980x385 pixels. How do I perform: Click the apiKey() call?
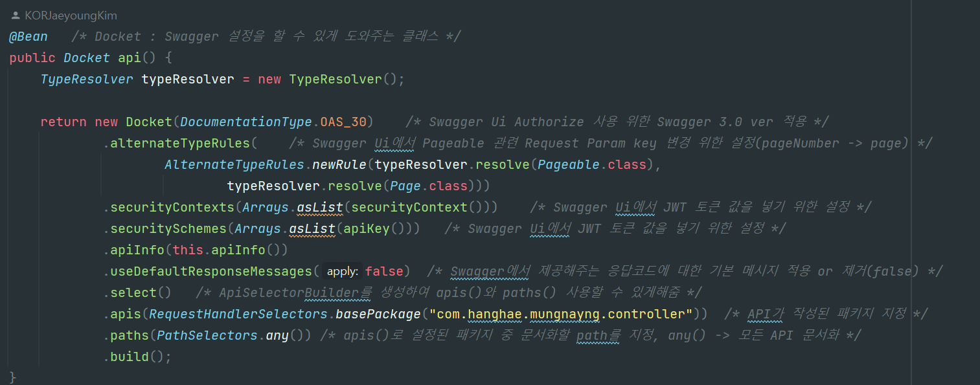[374, 228]
